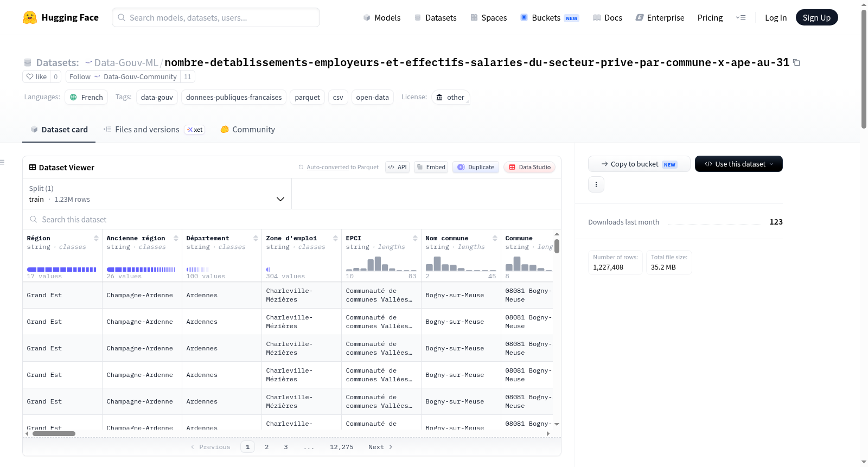The width and height of the screenshot is (868, 467).
Task: Click the page vertical scrollbar
Action: tap(864, 69)
